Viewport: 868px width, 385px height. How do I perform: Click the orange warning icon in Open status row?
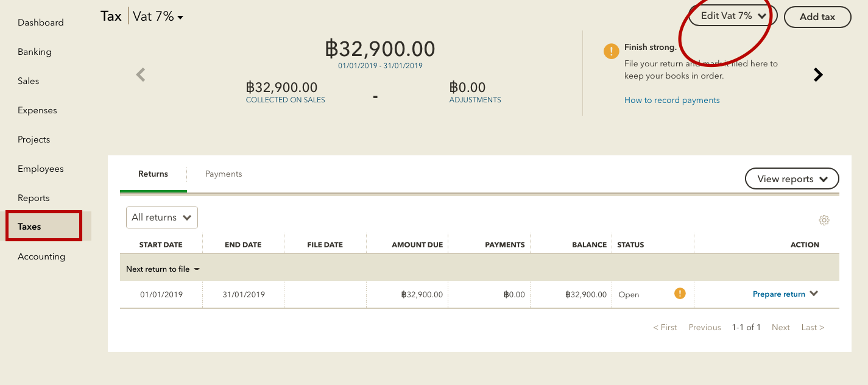(680, 294)
